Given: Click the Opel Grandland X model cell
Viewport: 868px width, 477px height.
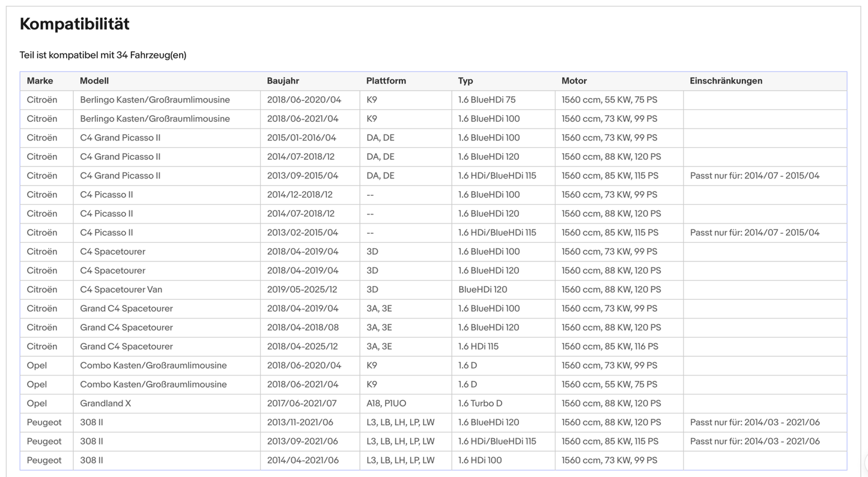Looking at the screenshot, I should point(166,403).
